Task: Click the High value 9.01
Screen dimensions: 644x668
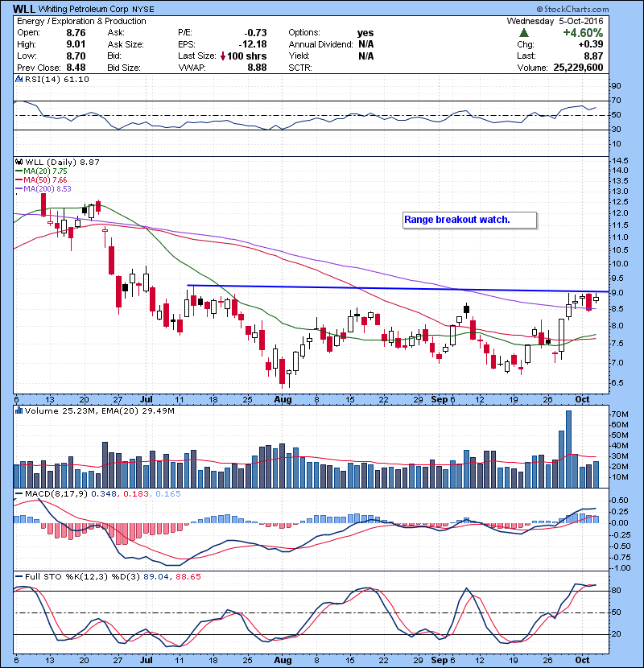Action: (76, 44)
